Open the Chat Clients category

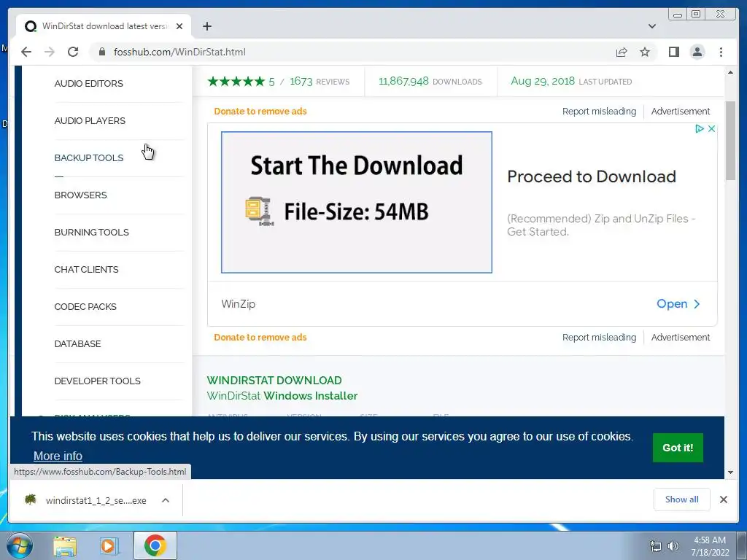86,269
